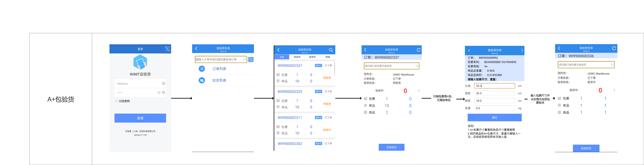Click 待验货 status of order WI9900002325

coord(327,104)
